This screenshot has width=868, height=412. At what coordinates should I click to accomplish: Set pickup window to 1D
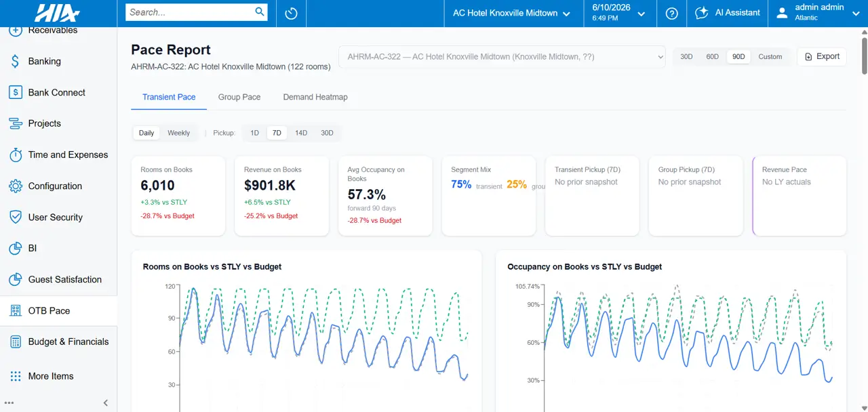[x=254, y=133]
